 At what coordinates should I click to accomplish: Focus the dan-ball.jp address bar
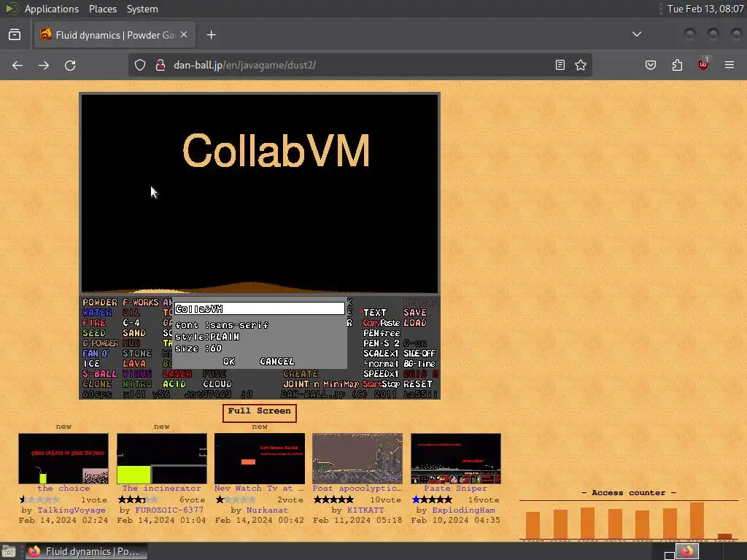tap(362, 65)
